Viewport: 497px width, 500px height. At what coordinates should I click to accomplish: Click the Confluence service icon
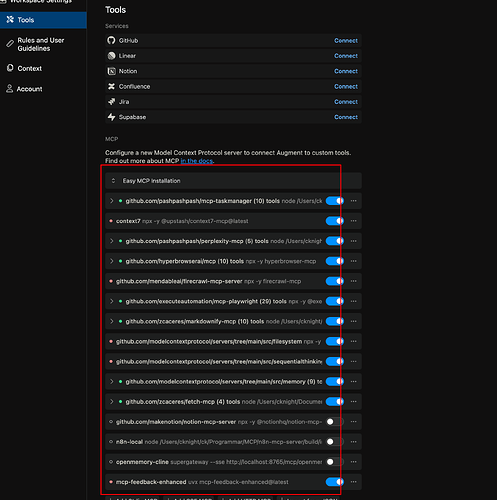(x=111, y=87)
